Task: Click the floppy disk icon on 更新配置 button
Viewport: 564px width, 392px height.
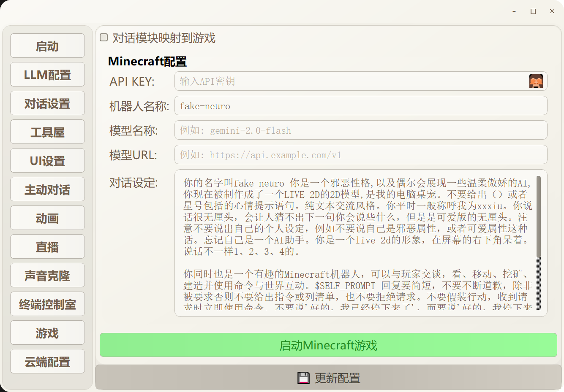Action: [302, 377]
